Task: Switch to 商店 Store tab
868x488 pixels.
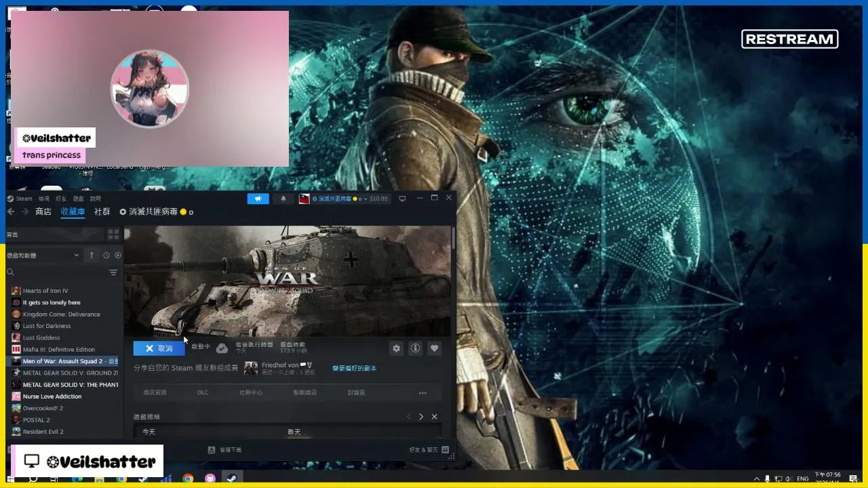Action: [43, 211]
